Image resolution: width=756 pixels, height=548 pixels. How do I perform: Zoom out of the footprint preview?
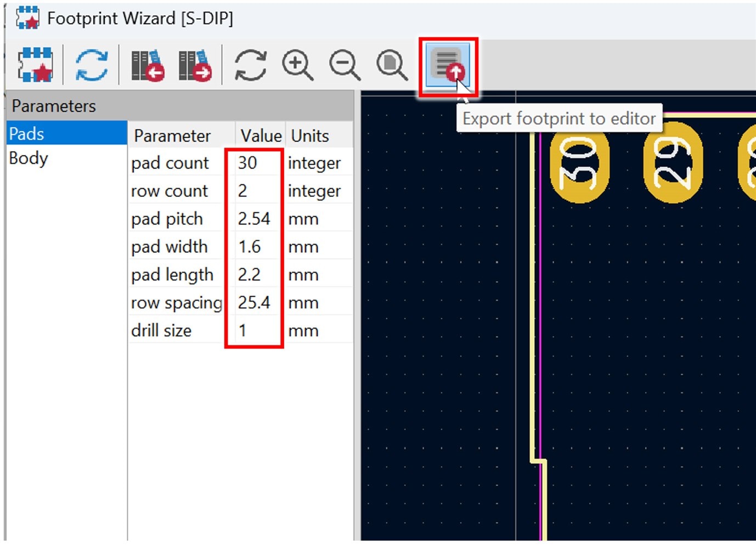coord(345,65)
